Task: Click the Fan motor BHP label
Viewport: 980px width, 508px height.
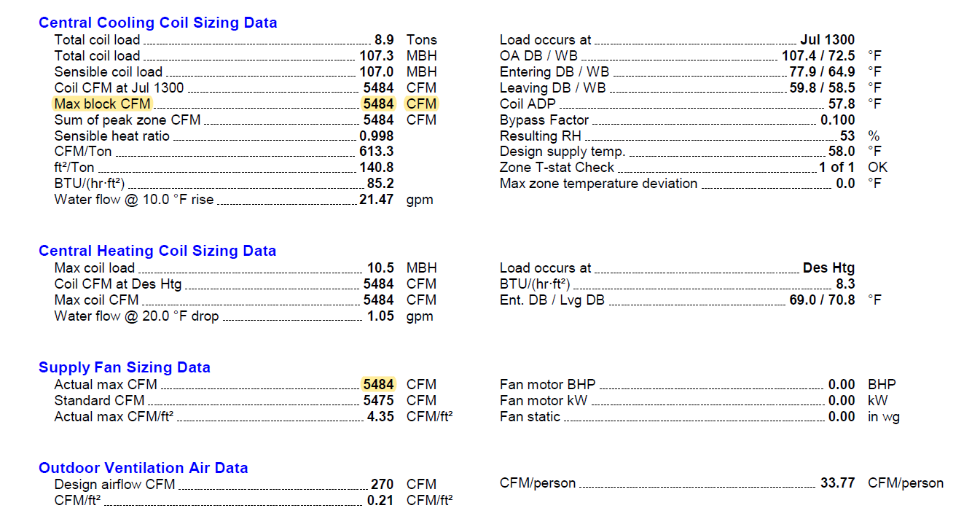Action: (548, 385)
